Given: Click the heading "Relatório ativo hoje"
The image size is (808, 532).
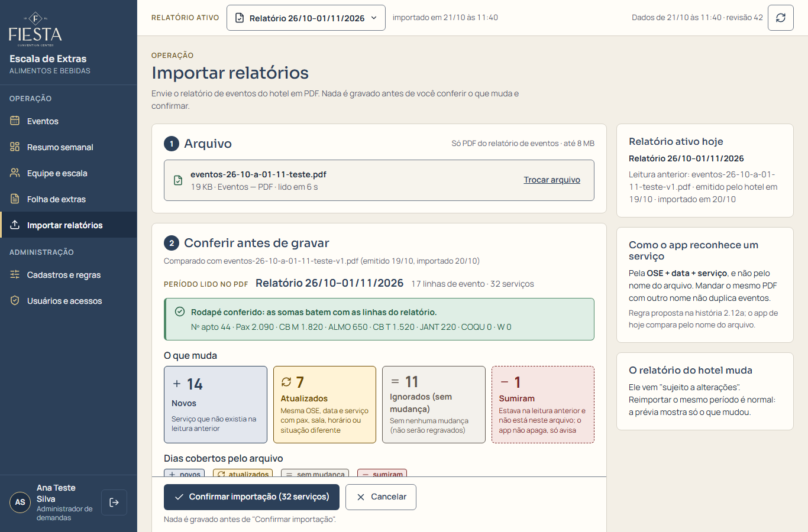Looking at the screenshot, I should tap(676, 141).
